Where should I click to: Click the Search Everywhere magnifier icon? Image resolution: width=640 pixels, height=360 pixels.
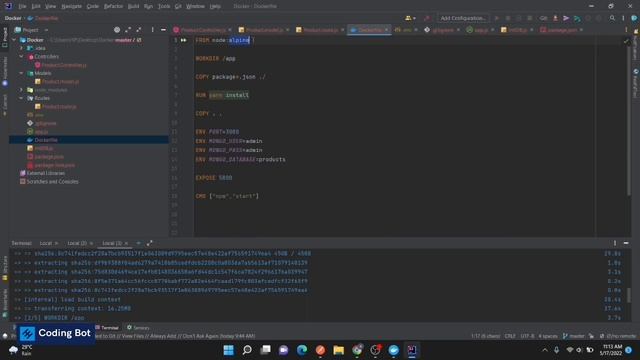point(612,18)
